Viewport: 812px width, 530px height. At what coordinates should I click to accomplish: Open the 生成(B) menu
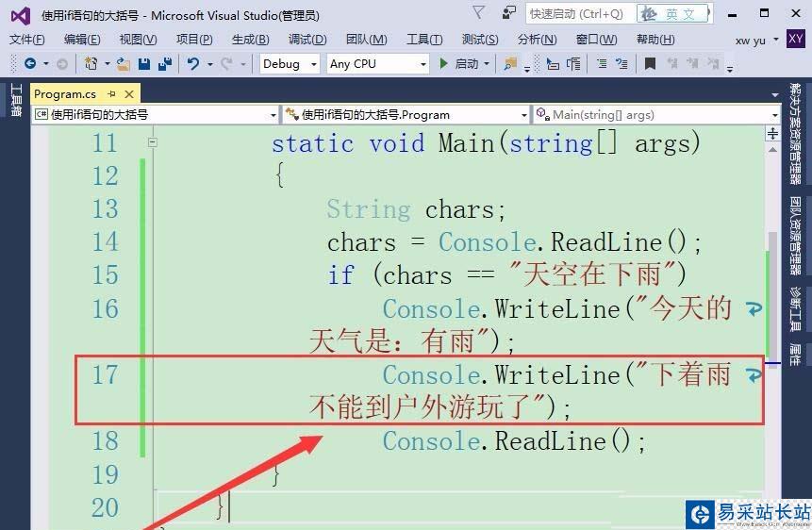pos(250,40)
